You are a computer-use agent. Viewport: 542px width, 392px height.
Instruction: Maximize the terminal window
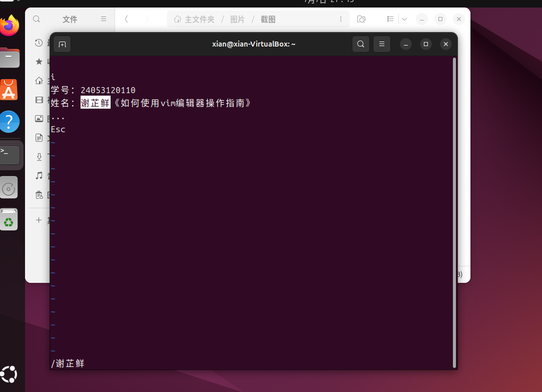(426, 44)
